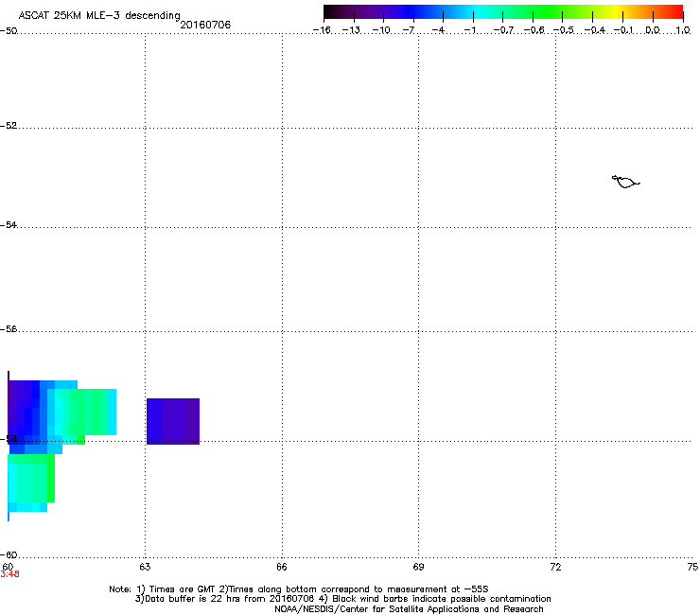Click the -60 latitude label
Viewport: 700px width, 615px height.
9,555
